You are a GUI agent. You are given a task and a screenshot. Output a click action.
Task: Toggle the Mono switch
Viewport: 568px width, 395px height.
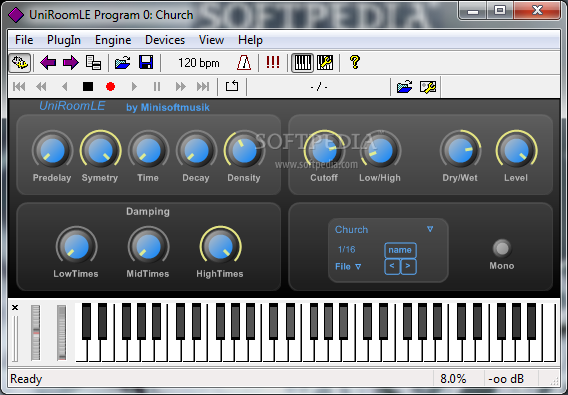pos(502,248)
